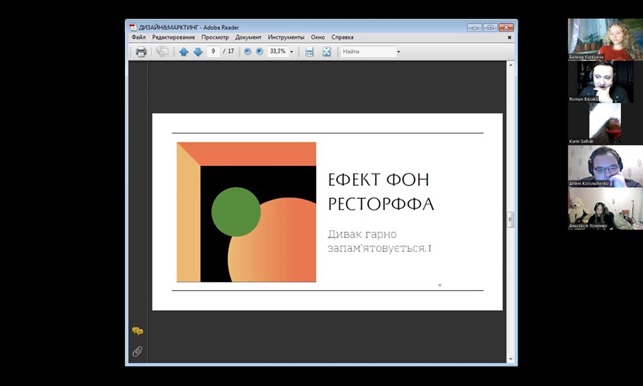Zoom in using the plus icon

[x=259, y=52]
